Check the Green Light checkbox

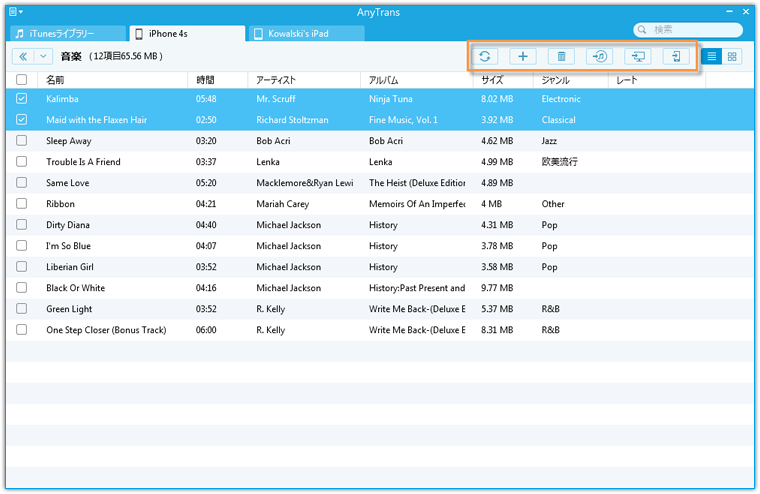click(21, 308)
